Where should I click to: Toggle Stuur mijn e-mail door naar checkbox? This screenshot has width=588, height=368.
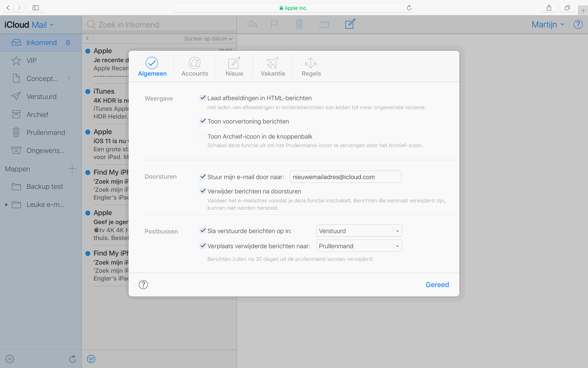point(202,177)
